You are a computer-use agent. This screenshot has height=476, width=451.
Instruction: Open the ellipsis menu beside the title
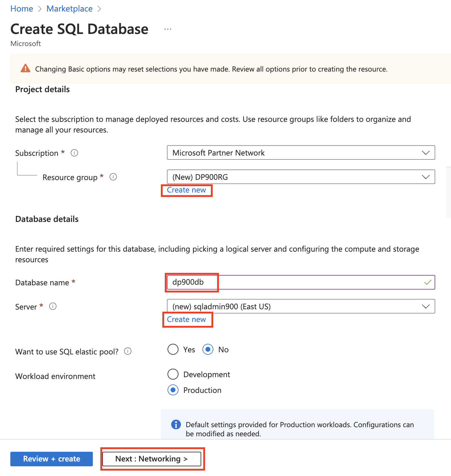(x=168, y=29)
